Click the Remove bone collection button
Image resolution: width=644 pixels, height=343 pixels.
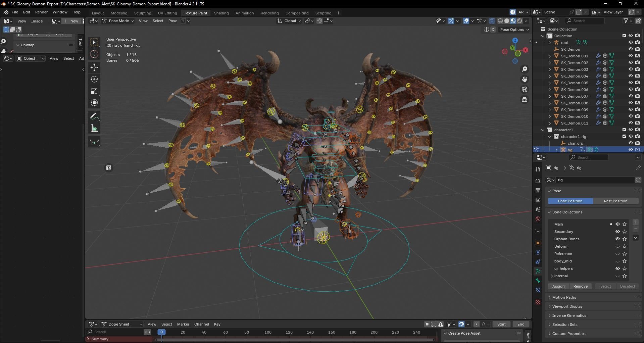(581, 286)
